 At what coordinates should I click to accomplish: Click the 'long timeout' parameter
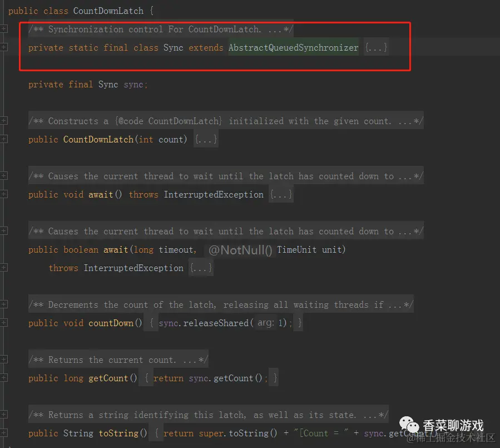164,249
